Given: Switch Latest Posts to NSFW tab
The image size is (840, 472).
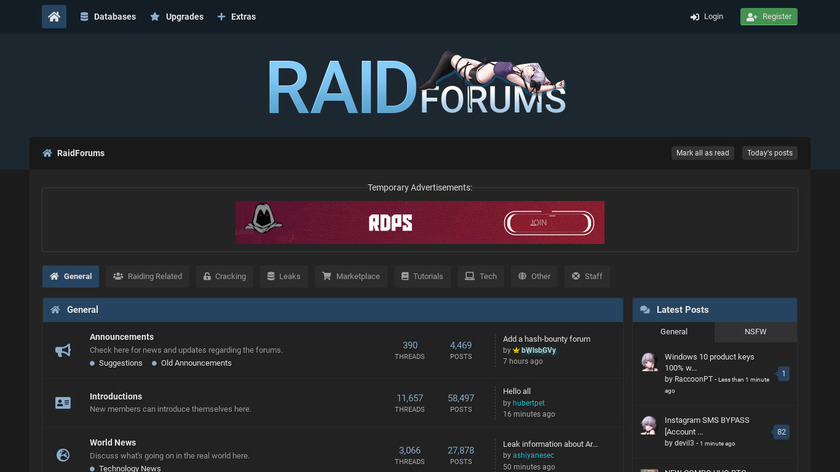Looking at the screenshot, I should 755,331.
